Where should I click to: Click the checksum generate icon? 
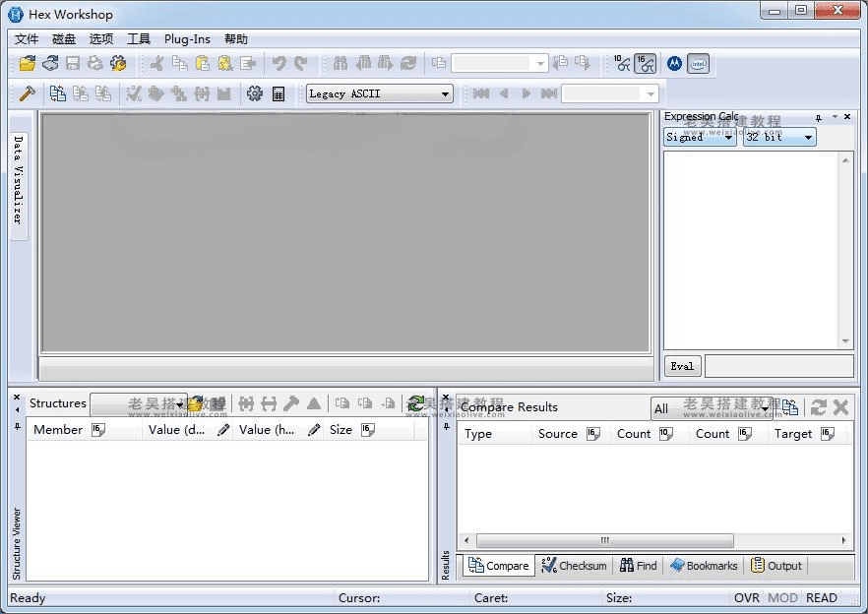pyautogui.click(x=134, y=93)
